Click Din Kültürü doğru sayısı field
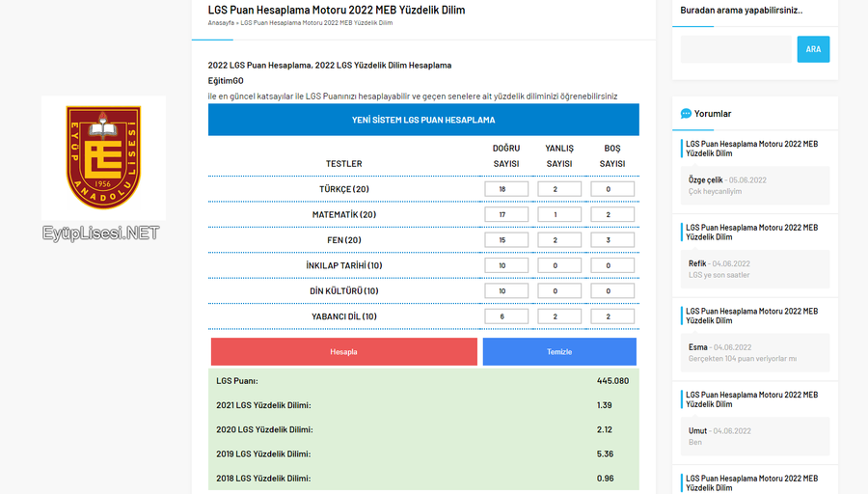Viewport: 868px width, 494px height. pyautogui.click(x=506, y=290)
